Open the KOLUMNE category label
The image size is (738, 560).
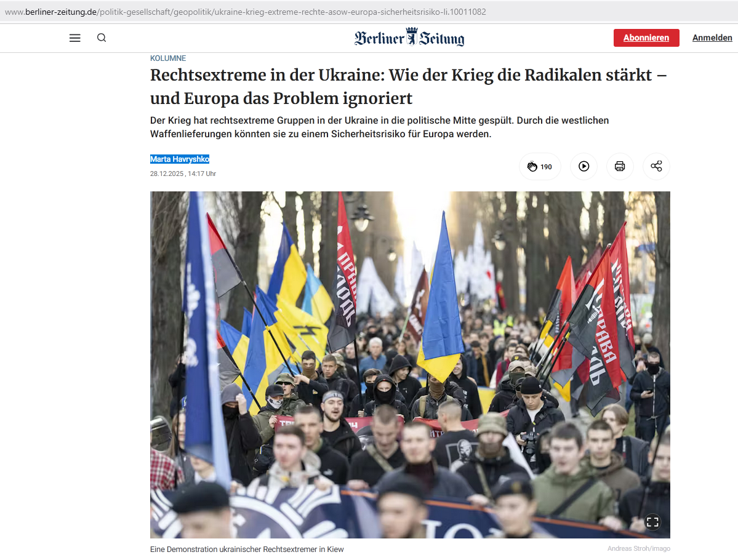168,58
